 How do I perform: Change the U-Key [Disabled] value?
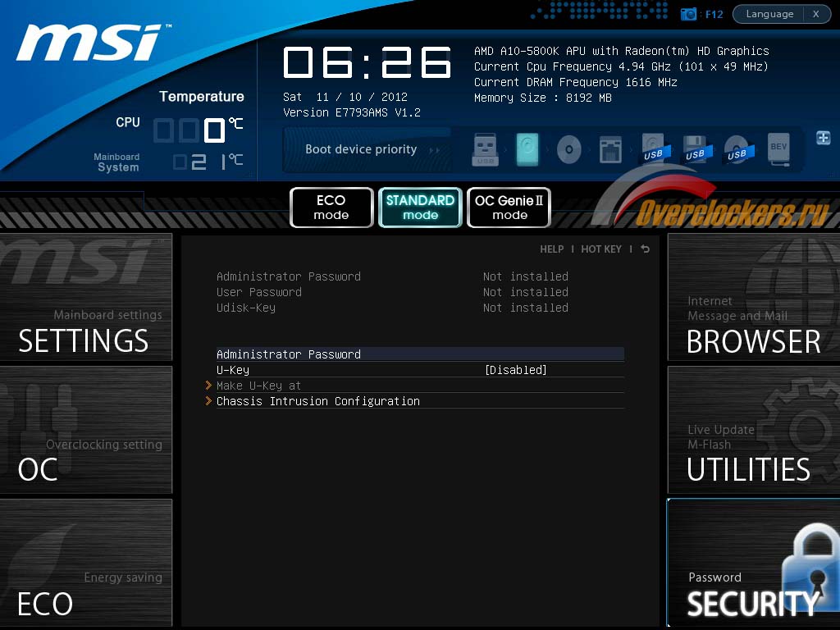[x=515, y=370]
